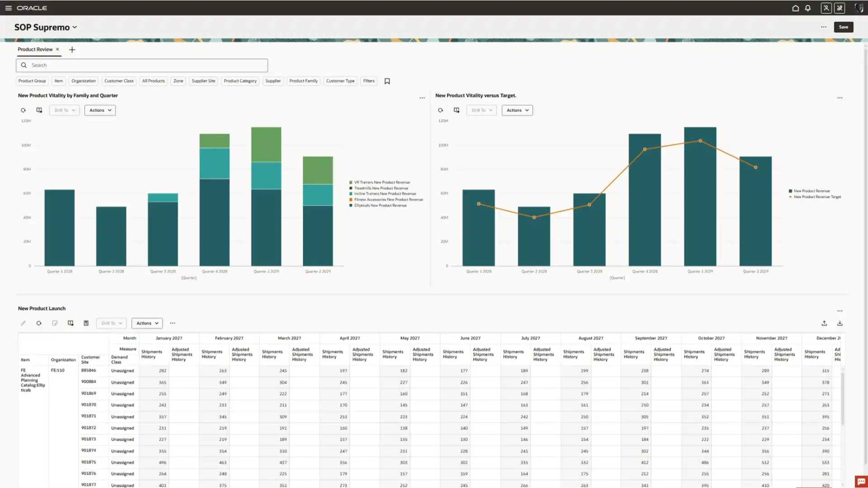This screenshot has height=488, width=868.
Task: Open Actions dropdown in Vitality versus Target
Action: (517, 110)
